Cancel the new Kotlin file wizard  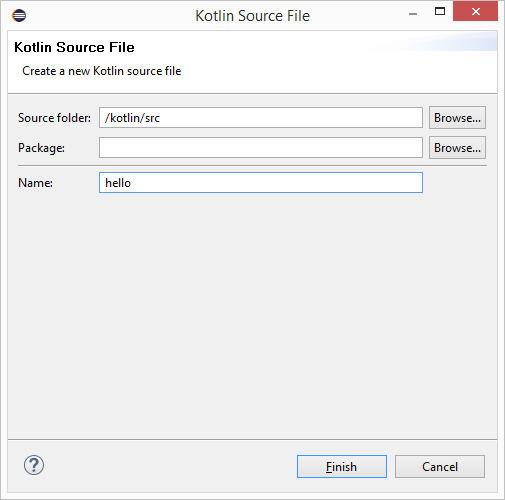[440, 467]
